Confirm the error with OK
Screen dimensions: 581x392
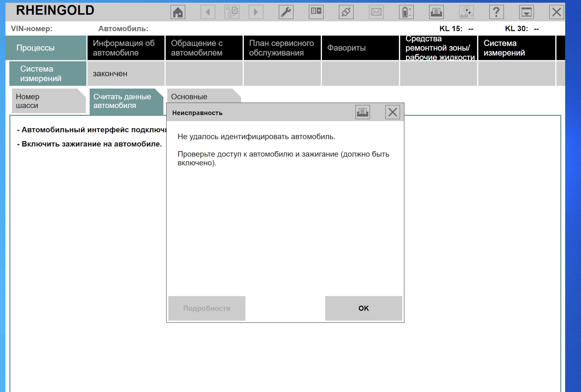pos(363,308)
